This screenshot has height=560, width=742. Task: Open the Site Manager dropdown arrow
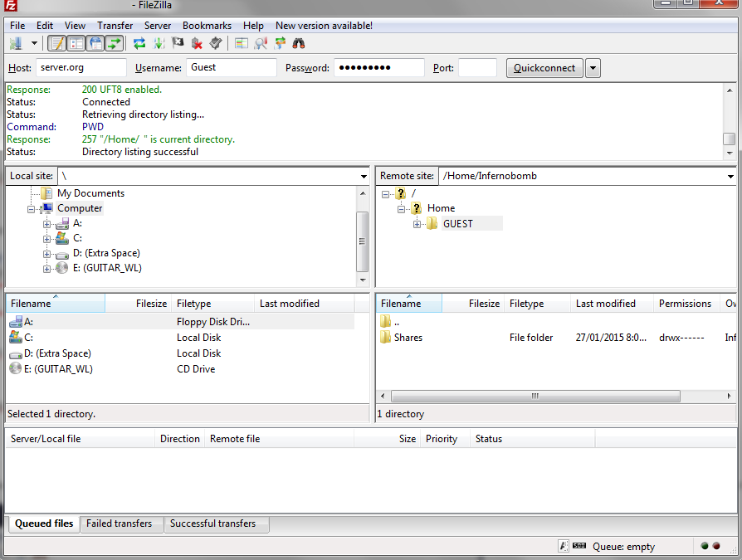35,43
